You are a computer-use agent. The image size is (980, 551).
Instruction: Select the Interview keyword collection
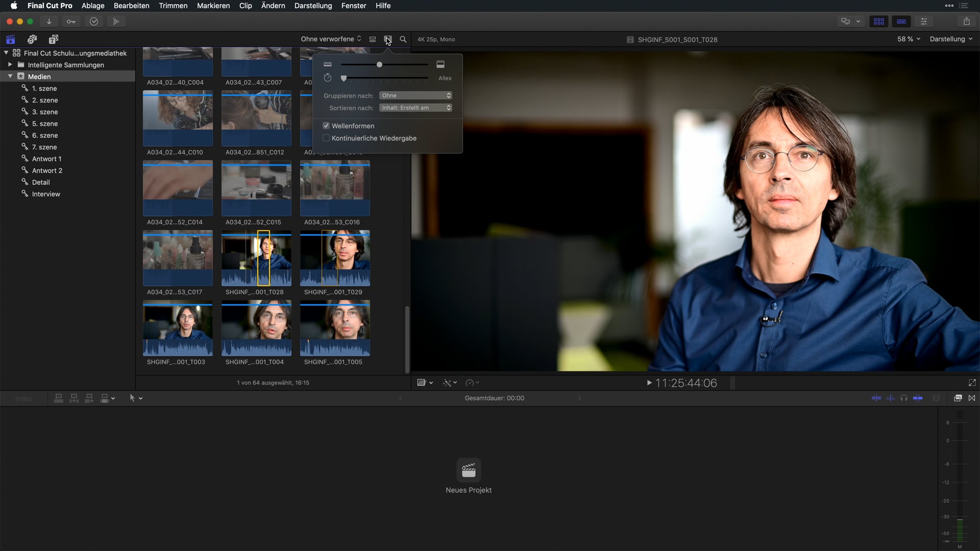(x=46, y=194)
